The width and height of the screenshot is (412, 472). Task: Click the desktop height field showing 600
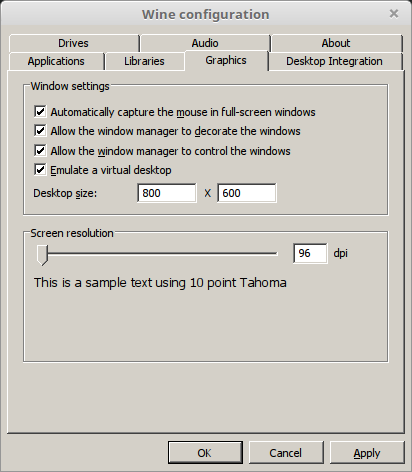pos(247,193)
